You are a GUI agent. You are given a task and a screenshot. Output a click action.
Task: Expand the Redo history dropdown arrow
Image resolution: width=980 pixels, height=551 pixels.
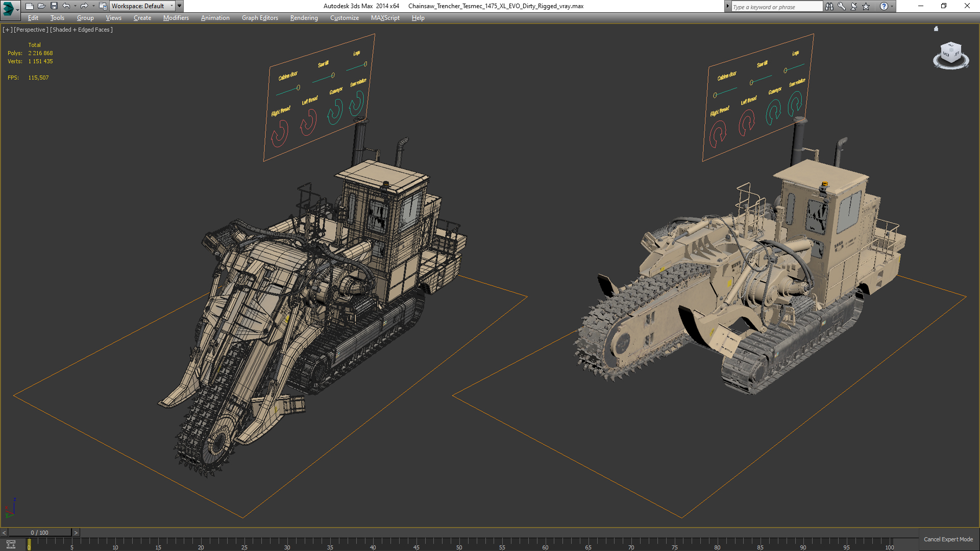(x=93, y=6)
